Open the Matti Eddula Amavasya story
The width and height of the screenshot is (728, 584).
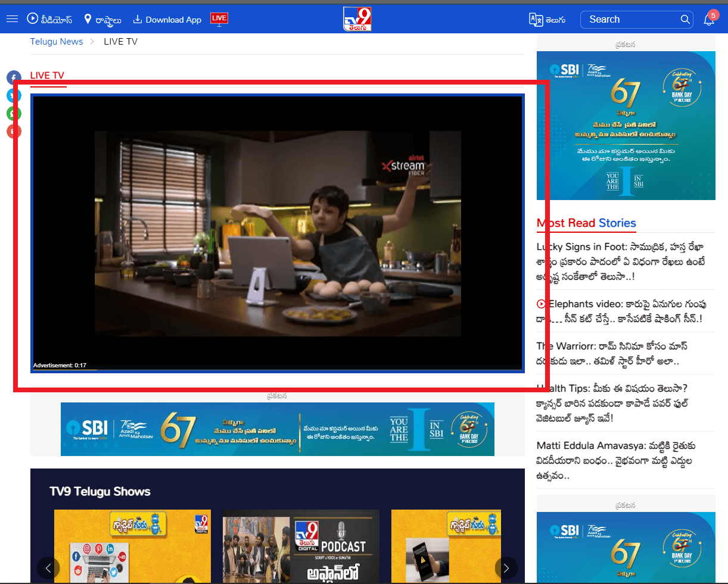(616, 461)
